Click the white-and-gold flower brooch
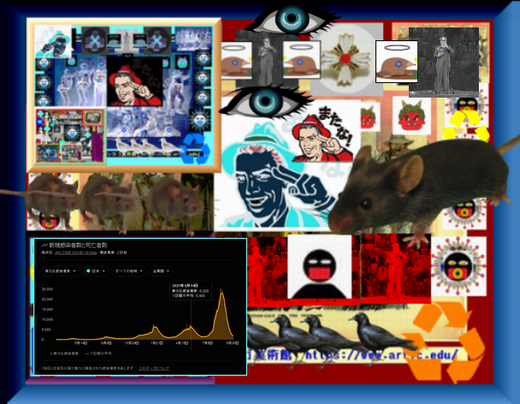Viewport: 520px width, 404px height. 346,59
